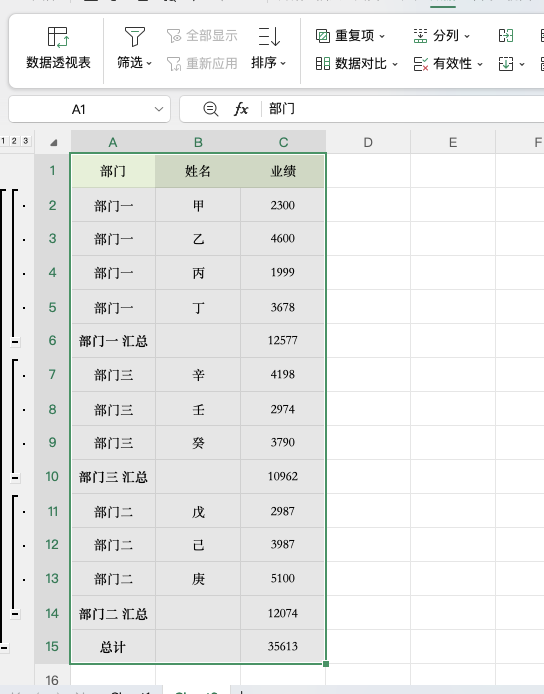
Task: Click the 有效性 validation tool
Action: pos(443,64)
